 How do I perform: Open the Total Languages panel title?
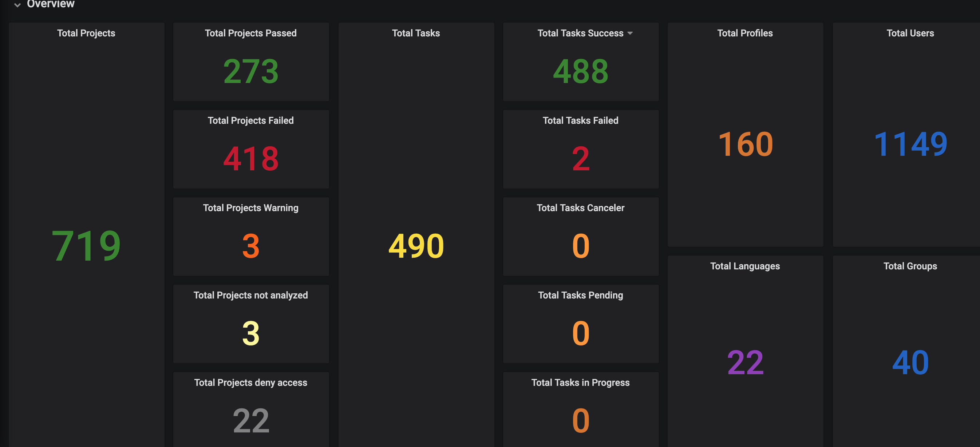tap(744, 266)
